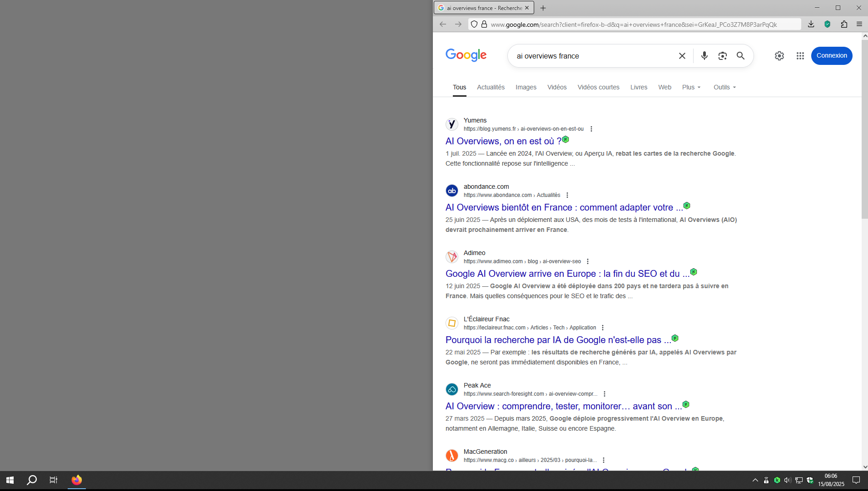
Task: Open search by image camera icon
Action: coord(723,56)
